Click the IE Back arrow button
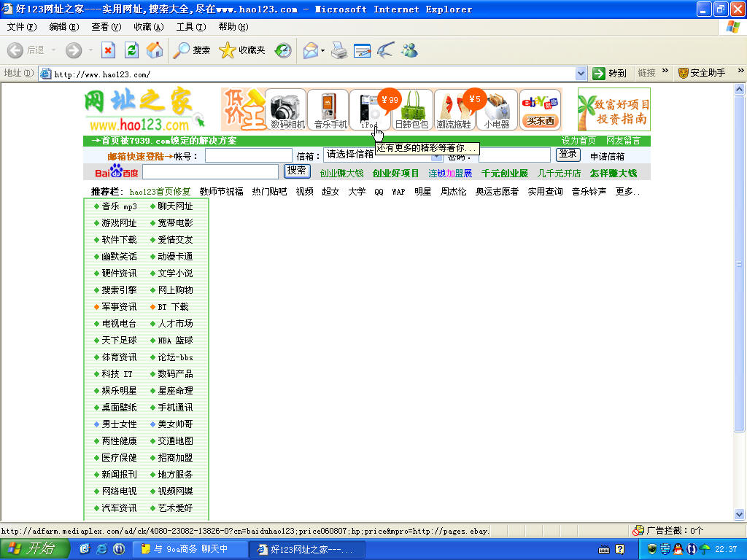 tap(15, 50)
